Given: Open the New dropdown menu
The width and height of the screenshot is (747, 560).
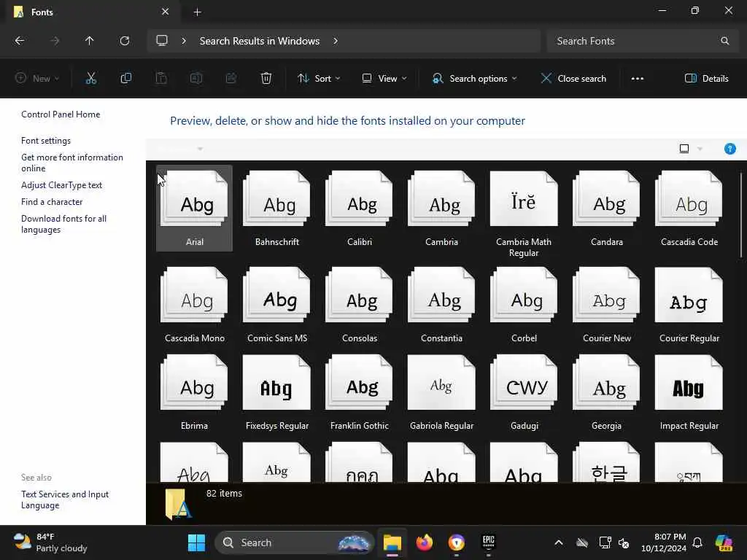Looking at the screenshot, I should 37,79.
